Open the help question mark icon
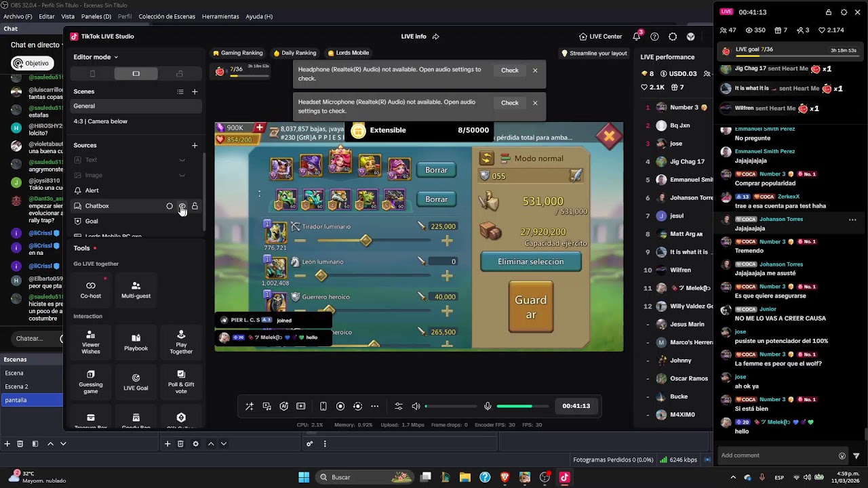This screenshot has width=868, height=488. click(654, 37)
